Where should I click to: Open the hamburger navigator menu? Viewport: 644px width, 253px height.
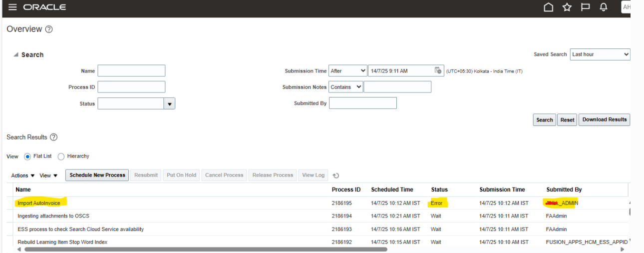tap(12, 7)
